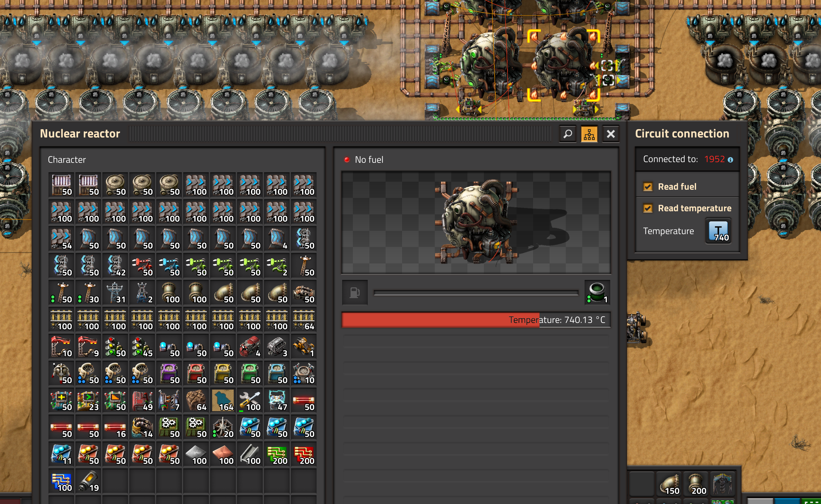This screenshot has height=504, width=821.
Task: Pick the green bulk inserter stack of 2
Action: [x=277, y=265]
